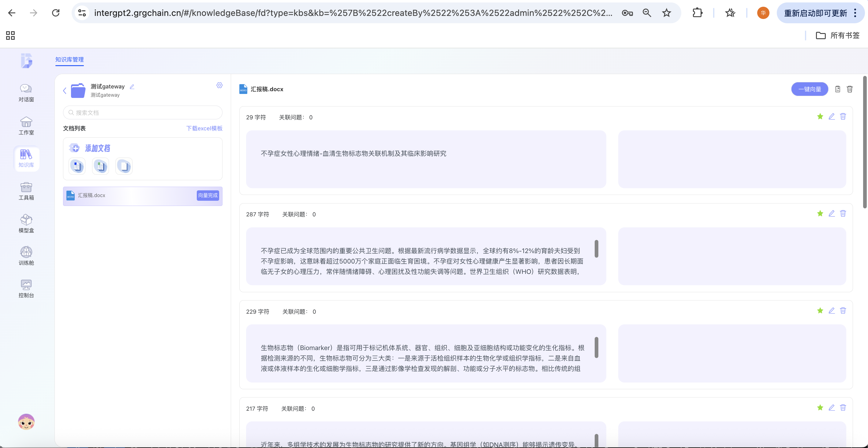This screenshot has width=868, height=448.
Task: Go back with the knowledge base chevron
Action: coord(65,90)
